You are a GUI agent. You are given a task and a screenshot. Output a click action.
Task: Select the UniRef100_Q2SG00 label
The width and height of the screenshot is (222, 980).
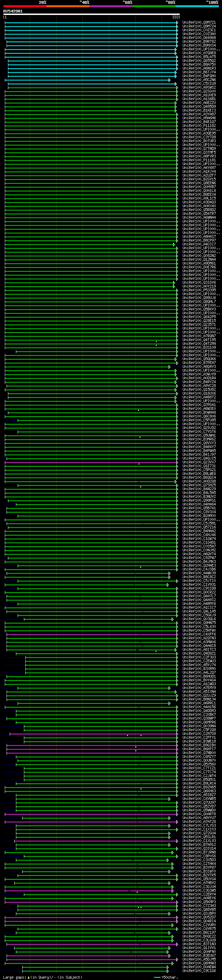point(199,91)
